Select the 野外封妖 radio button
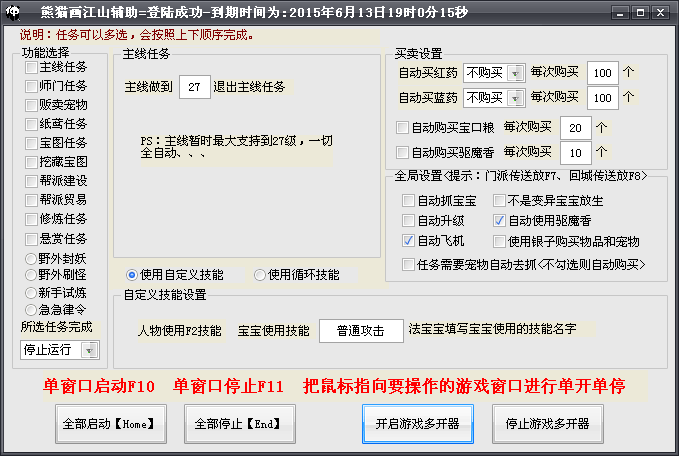This screenshot has height=456, width=679. [31, 259]
